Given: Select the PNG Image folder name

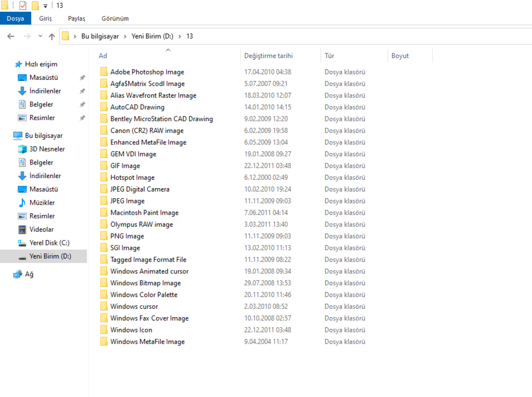Looking at the screenshot, I should tap(127, 236).
